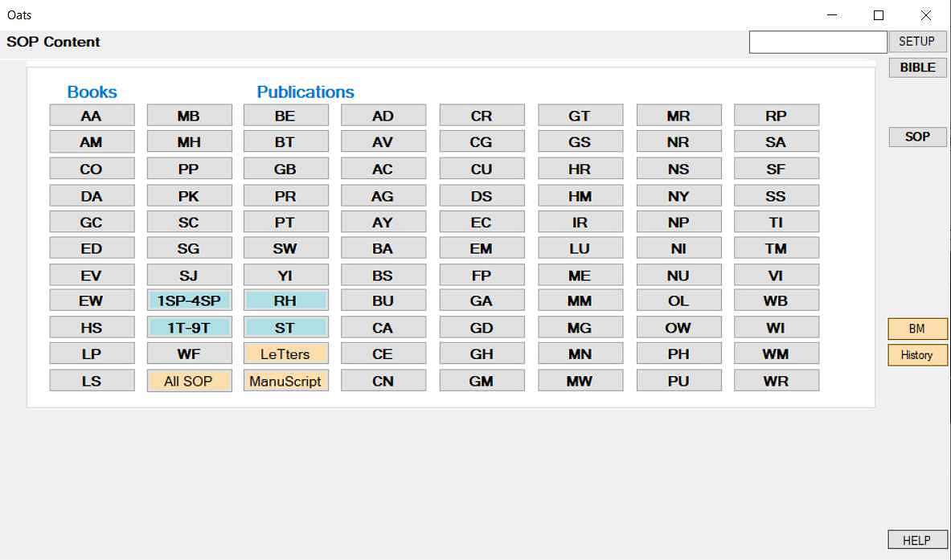951x560 pixels.
Task: Focus the search text field
Action: tap(818, 42)
